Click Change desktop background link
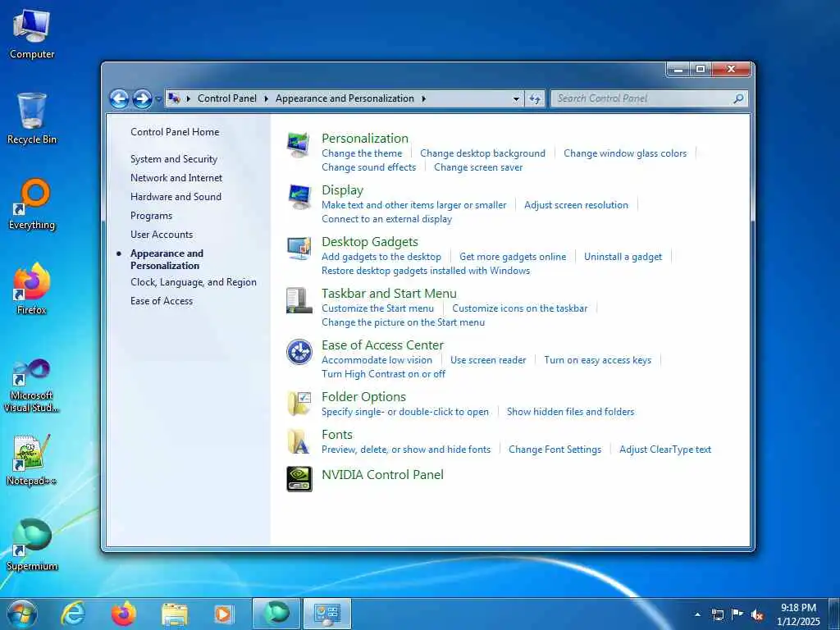Image resolution: width=840 pixels, height=630 pixels. tap(482, 153)
